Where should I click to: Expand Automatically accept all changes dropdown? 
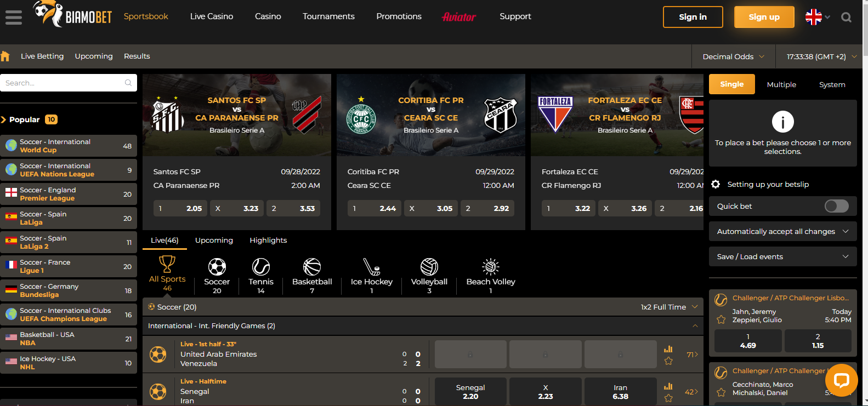(782, 231)
